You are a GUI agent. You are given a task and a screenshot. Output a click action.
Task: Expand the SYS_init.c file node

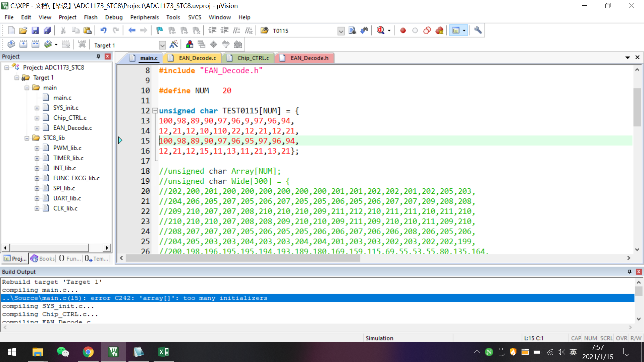pos(37,108)
